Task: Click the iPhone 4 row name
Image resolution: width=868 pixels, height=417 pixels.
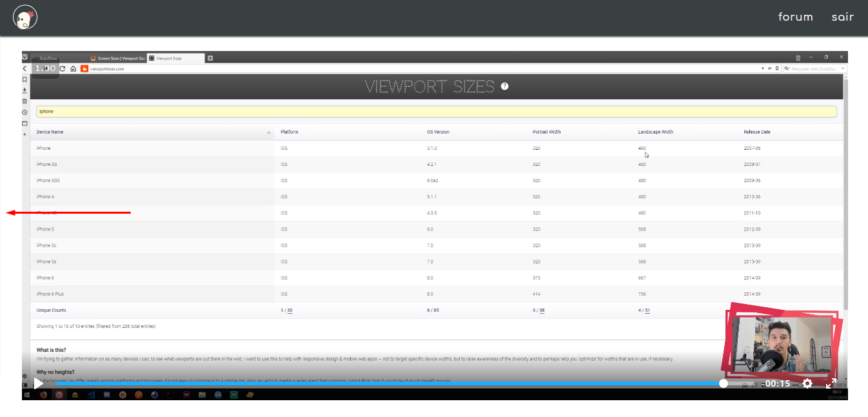Action: tap(45, 197)
